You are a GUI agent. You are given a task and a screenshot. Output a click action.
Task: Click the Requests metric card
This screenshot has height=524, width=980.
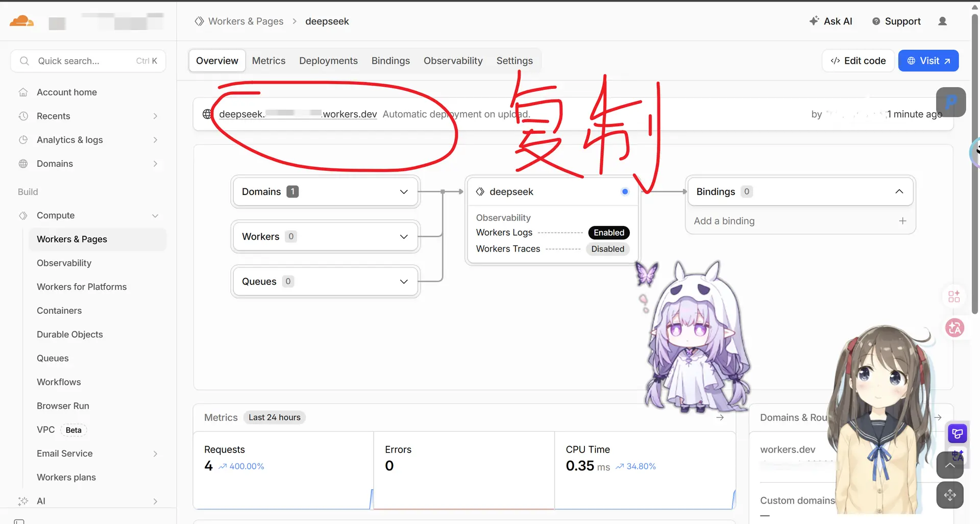tap(283, 470)
